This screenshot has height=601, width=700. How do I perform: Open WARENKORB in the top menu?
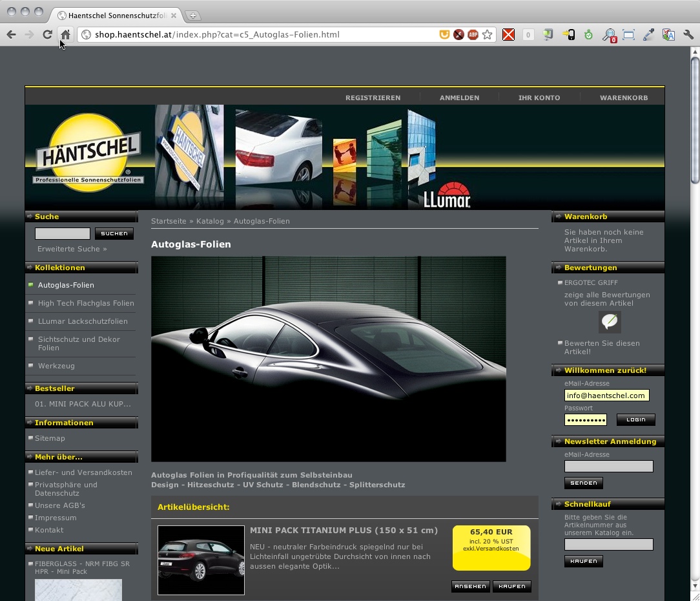tap(624, 98)
